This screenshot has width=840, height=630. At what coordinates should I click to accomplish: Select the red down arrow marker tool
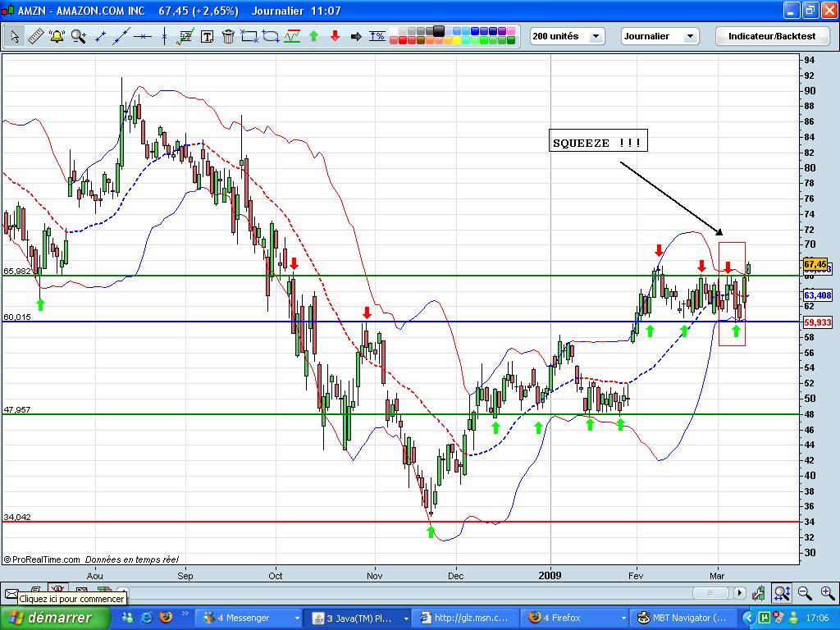tap(335, 36)
